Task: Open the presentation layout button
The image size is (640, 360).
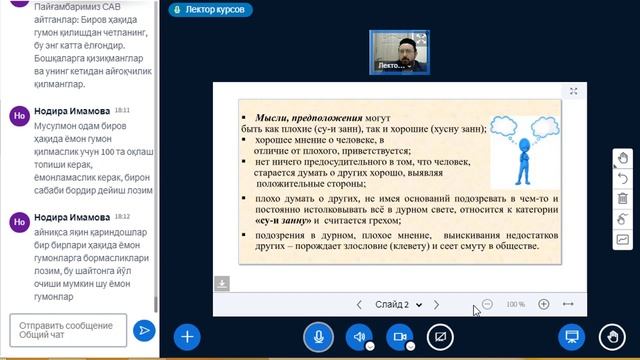Action: click(571, 337)
